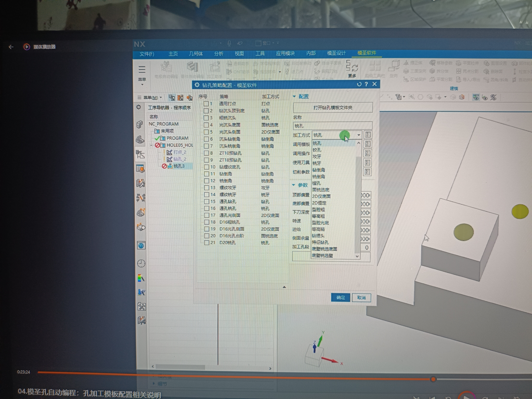Seek using the video progress slider knob
532x399 pixels.
[x=433, y=379]
